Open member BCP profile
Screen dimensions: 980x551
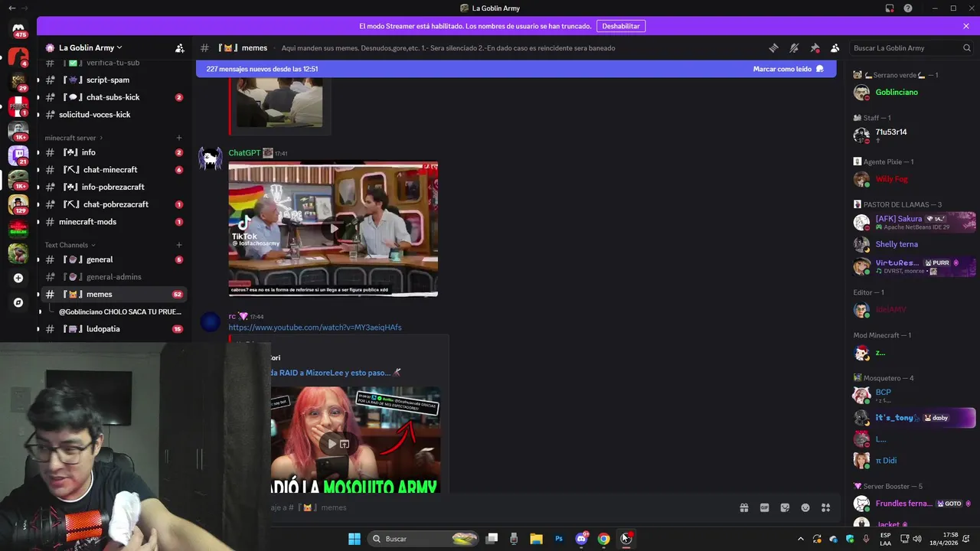coord(913,395)
